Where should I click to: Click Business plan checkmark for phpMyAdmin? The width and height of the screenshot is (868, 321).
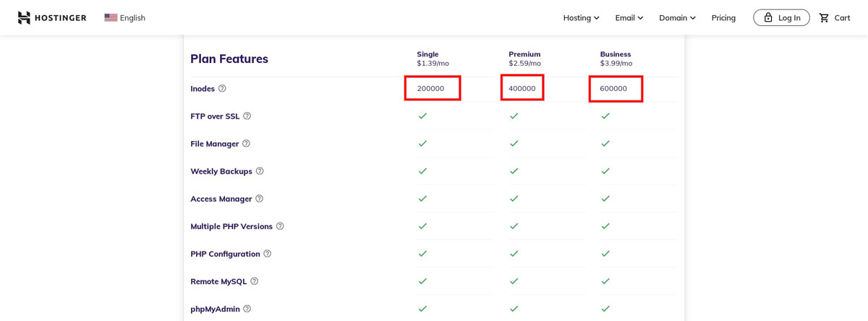click(605, 308)
